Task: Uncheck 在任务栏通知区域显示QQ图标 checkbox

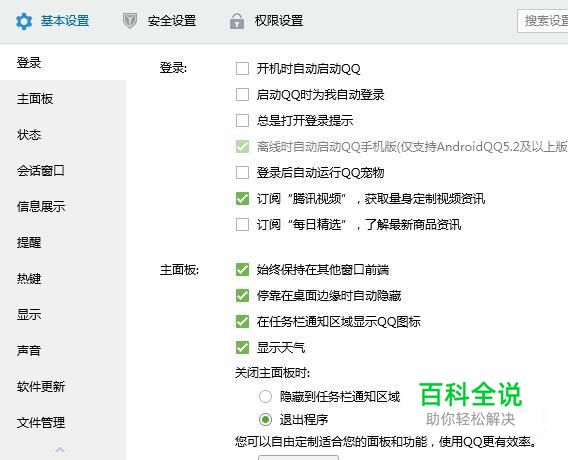Action: (242, 322)
